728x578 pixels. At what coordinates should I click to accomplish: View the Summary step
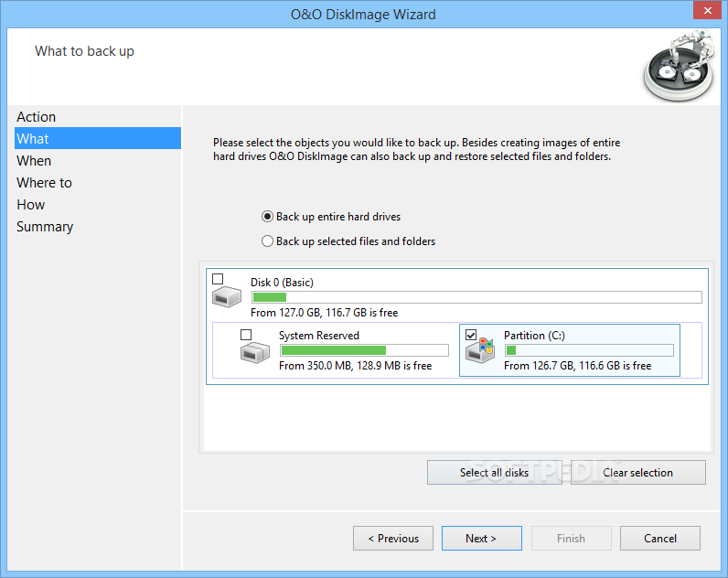coord(98,227)
